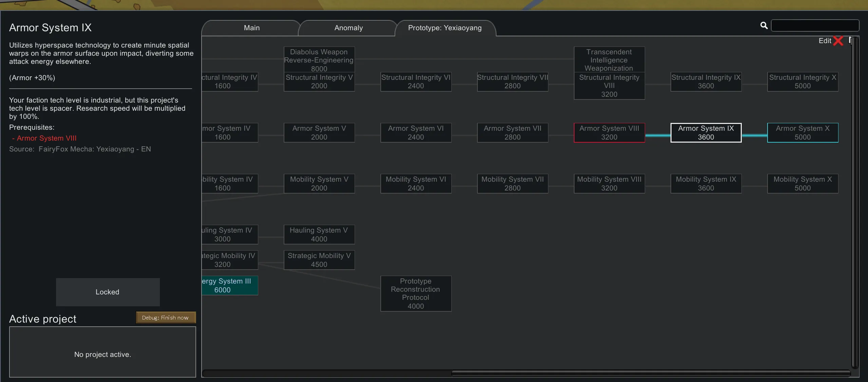Click the Locked research button

108,292
